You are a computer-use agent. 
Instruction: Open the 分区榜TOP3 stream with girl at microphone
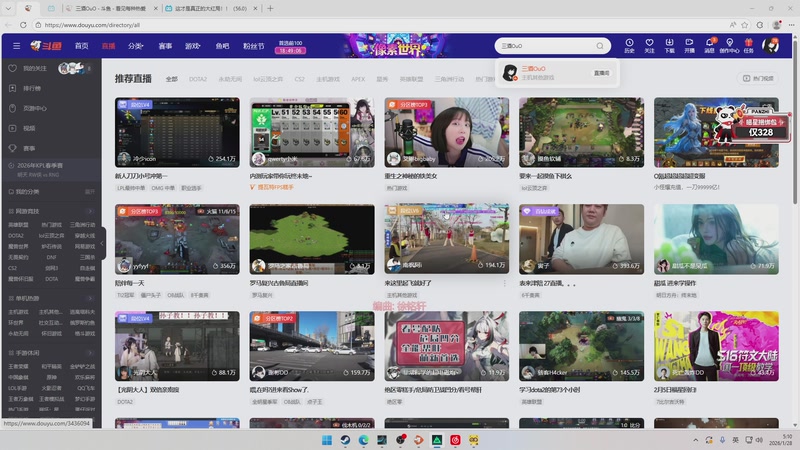pyautogui.click(x=446, y=132)
